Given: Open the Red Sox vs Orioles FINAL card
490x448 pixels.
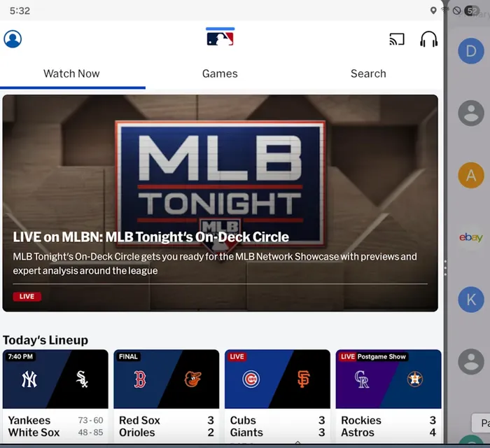Looking at the screenshot, I should click(167, 396).
